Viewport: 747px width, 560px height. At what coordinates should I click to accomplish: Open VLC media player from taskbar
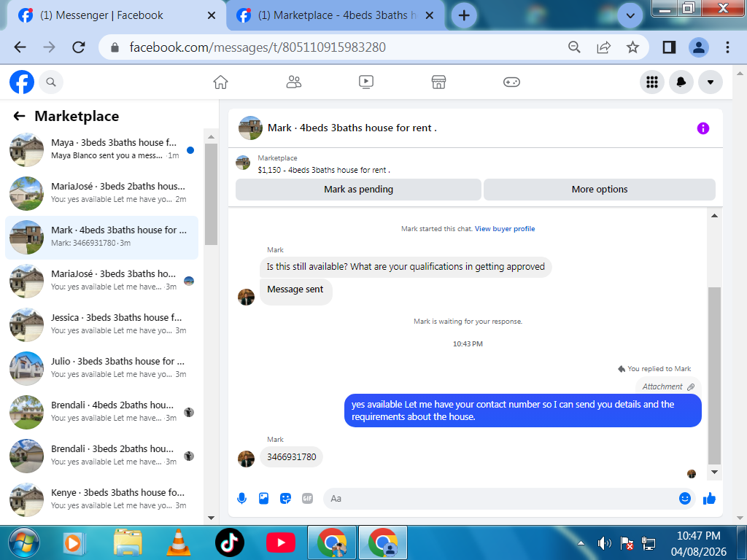point(178,542)
